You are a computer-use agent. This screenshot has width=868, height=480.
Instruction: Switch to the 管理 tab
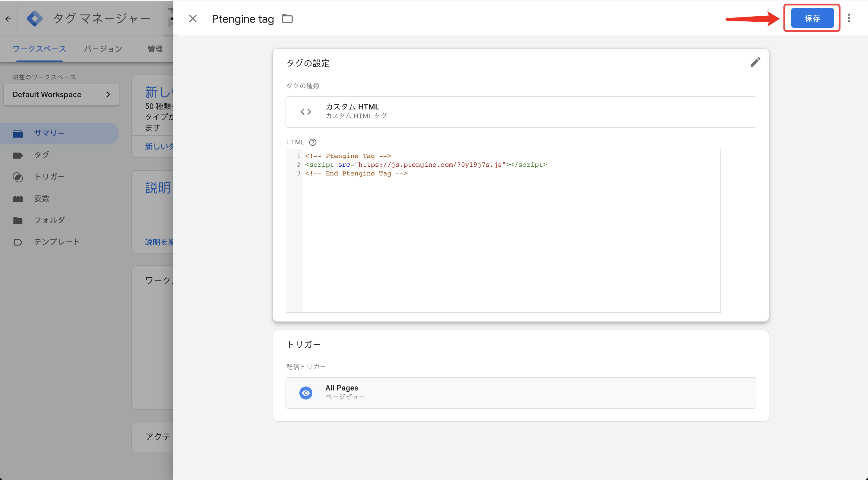pos(155,49)
